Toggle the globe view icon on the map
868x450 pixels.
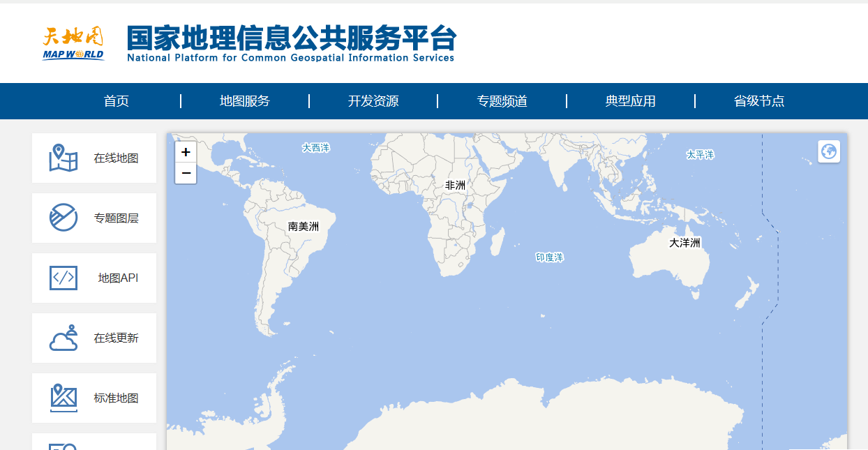pos(829,151)
